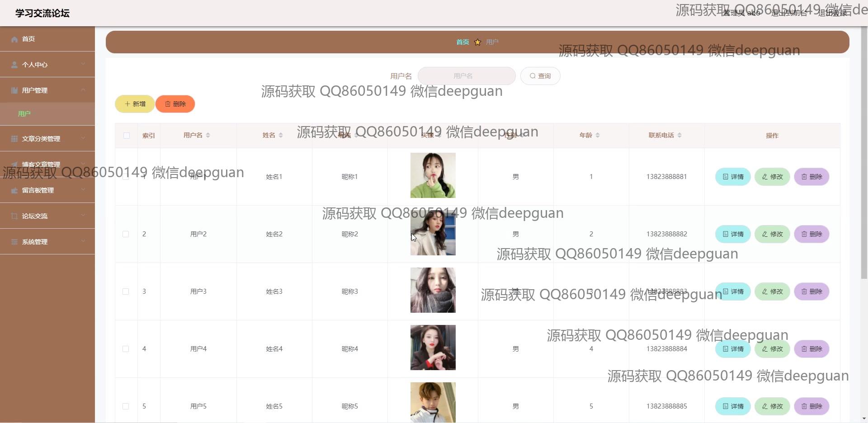Image resolution: width=868 pixels, height=423 pixels.
Task: Click the grid icon for 文章分类管理
Action: point(14,139)
